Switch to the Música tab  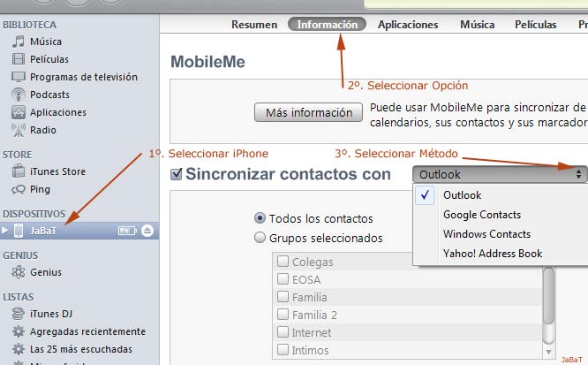point(477,25)
